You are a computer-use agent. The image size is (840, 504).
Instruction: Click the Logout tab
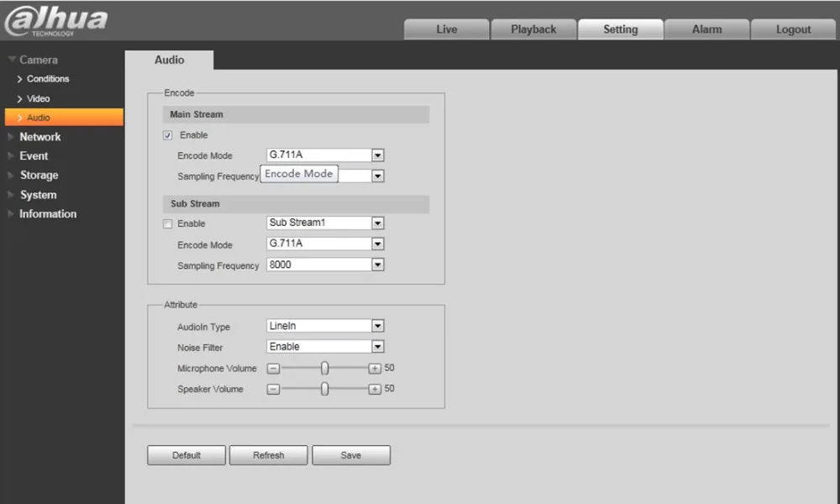794,29
